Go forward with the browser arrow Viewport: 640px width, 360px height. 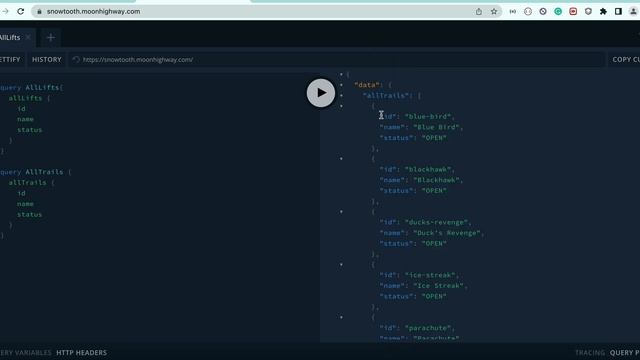click(5, 11)
